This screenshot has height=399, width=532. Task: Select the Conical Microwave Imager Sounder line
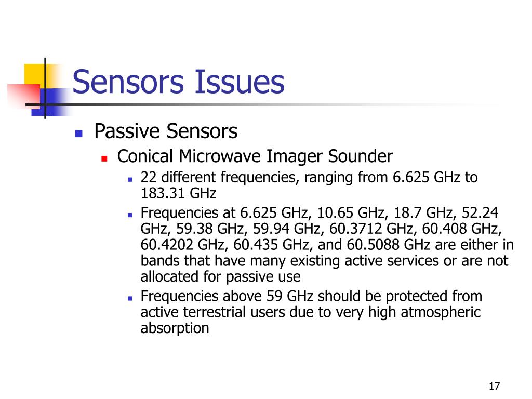click(x=255, y=156)
